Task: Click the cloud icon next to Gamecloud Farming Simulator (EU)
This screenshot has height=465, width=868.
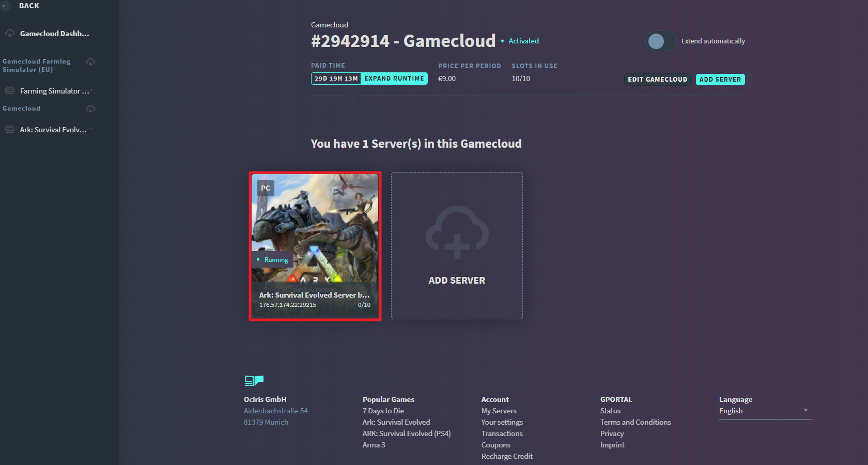Action: pyautogui.click(x=90, y=61)
